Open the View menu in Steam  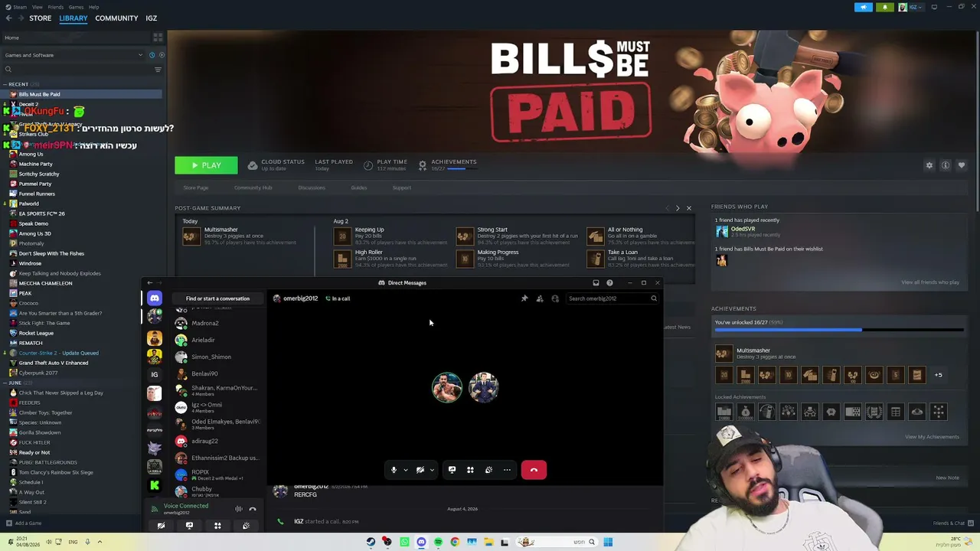tap(37, 7)
